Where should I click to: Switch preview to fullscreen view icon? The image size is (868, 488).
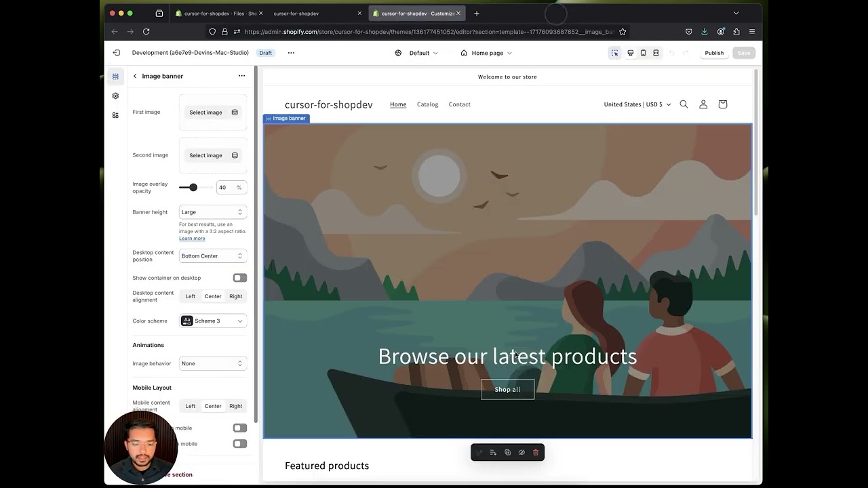point(656,53)
